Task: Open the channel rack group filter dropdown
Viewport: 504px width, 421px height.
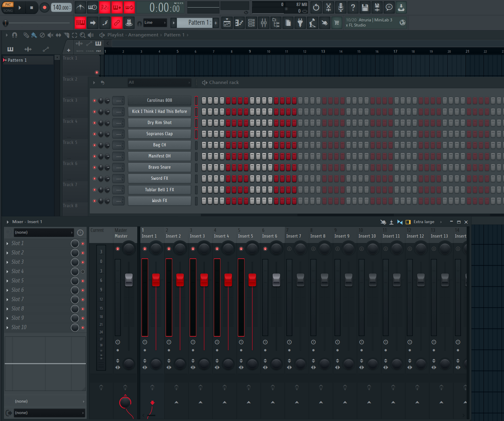Action: (159, 82)
